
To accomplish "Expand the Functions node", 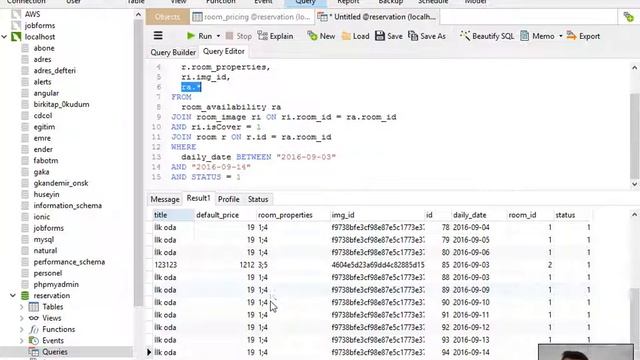I will click(22, 329).
